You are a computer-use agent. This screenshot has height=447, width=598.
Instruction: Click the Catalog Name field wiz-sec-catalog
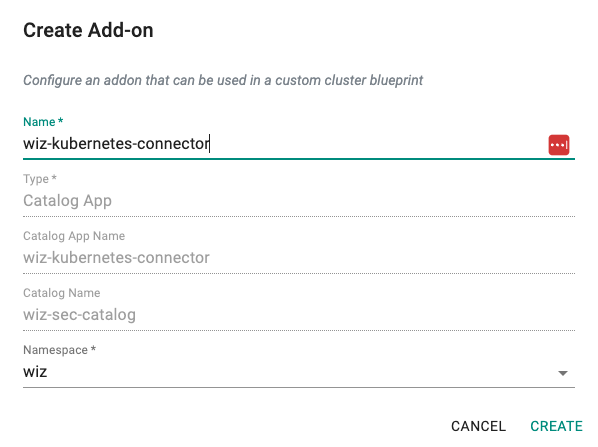[299, 315]
